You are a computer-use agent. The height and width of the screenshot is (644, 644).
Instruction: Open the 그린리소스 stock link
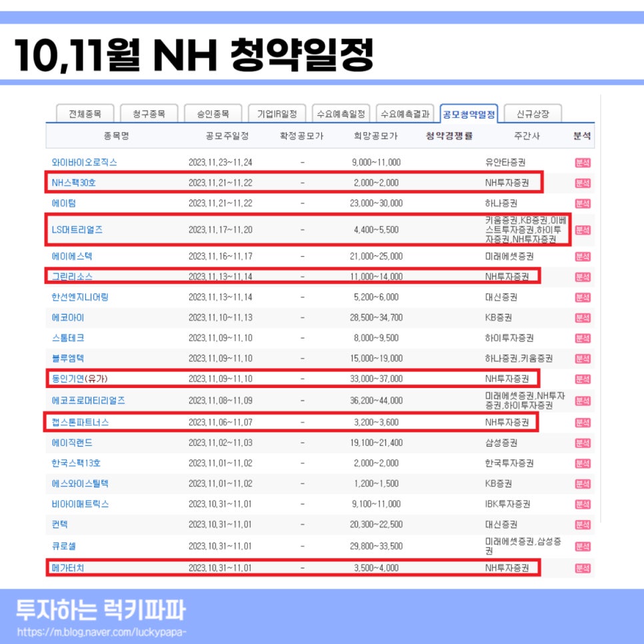pos(72,277)
